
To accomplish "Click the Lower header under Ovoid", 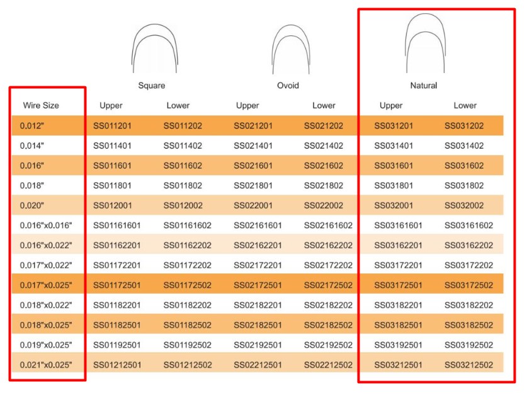I will click(x=324, y=105).
